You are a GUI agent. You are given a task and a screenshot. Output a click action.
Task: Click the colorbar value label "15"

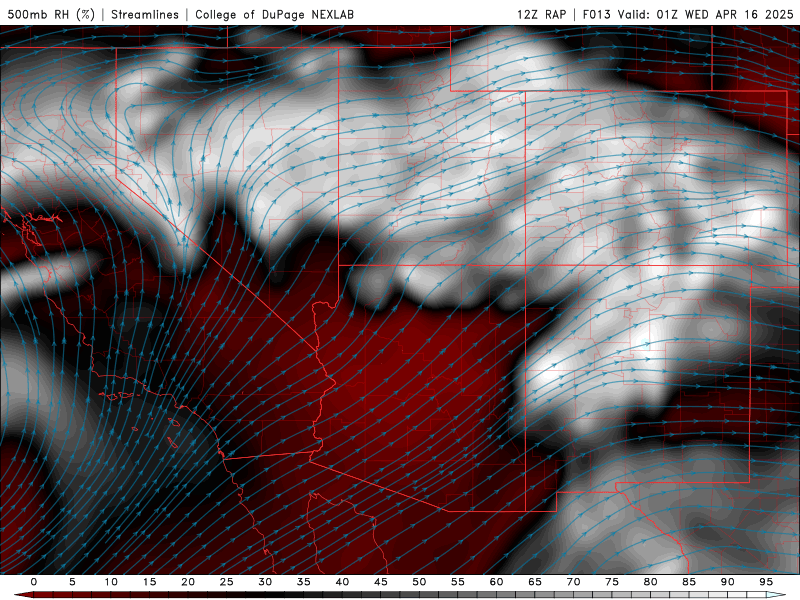pyautogui.click(x=149, y=582)
